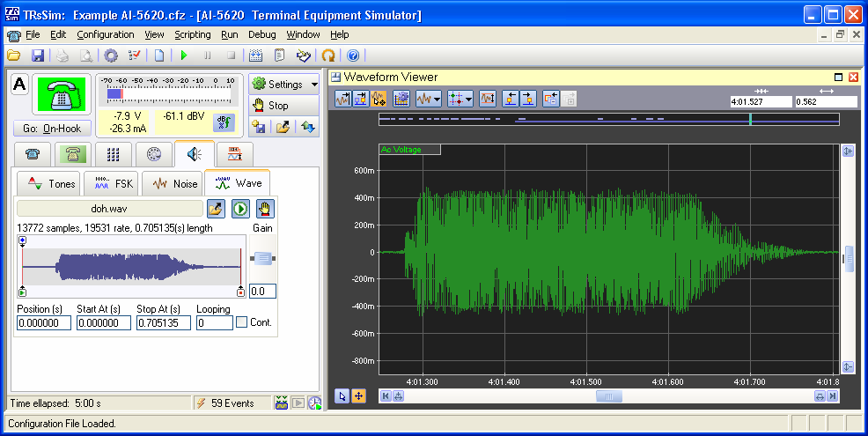Screen dimensions: 868x436
Task: Click the green start marker on wave preview
Action: tap(22, 292)
